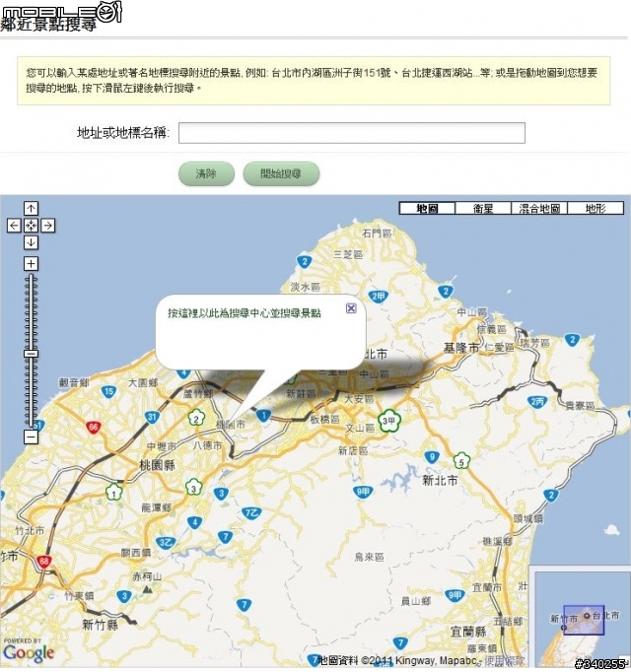Viewport: 631px width, 672px height.
Task: Switch to 地形 terrain view
Action: tap(596, 208)
